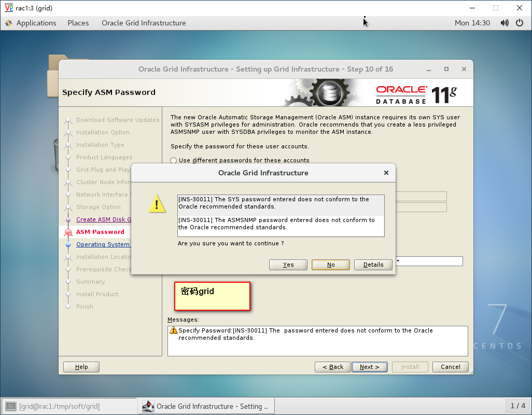Click the Install Product step
Image resolution: width=532 pixels, height=415 pixels.
[x=97, y=294]
